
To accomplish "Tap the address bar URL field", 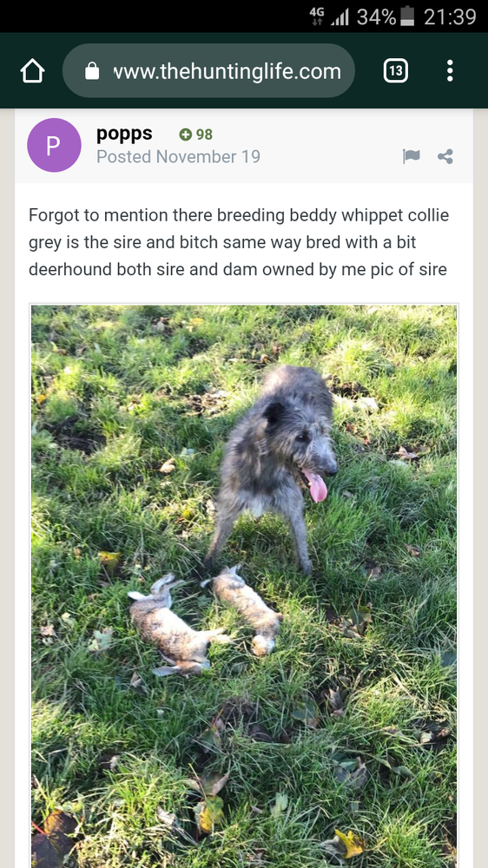I will 208,71.
